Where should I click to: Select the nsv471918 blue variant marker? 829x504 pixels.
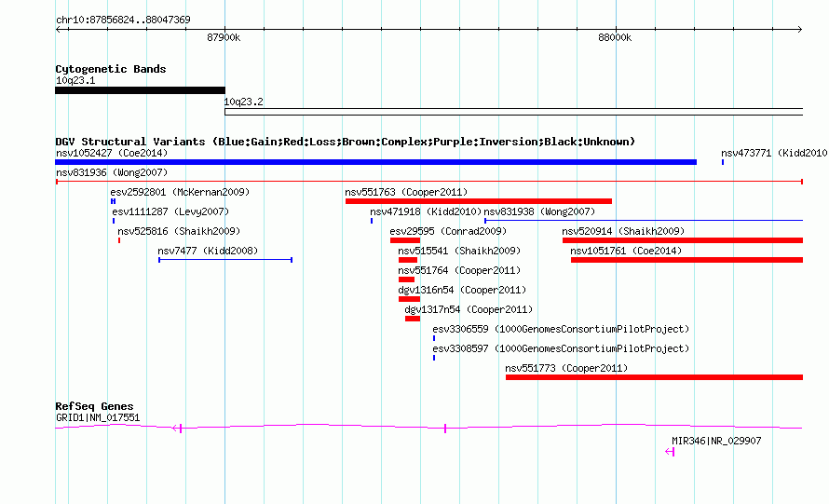pos(372,221)
